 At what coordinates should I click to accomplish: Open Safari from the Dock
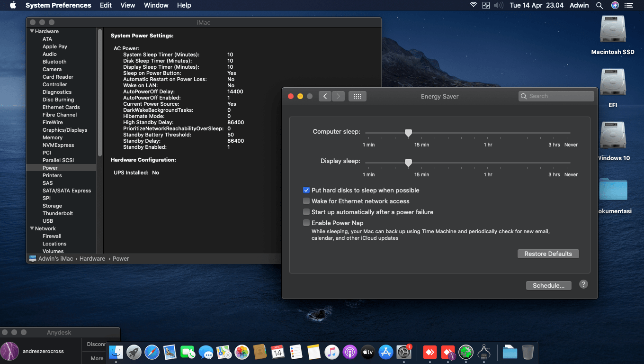(152, 352)
